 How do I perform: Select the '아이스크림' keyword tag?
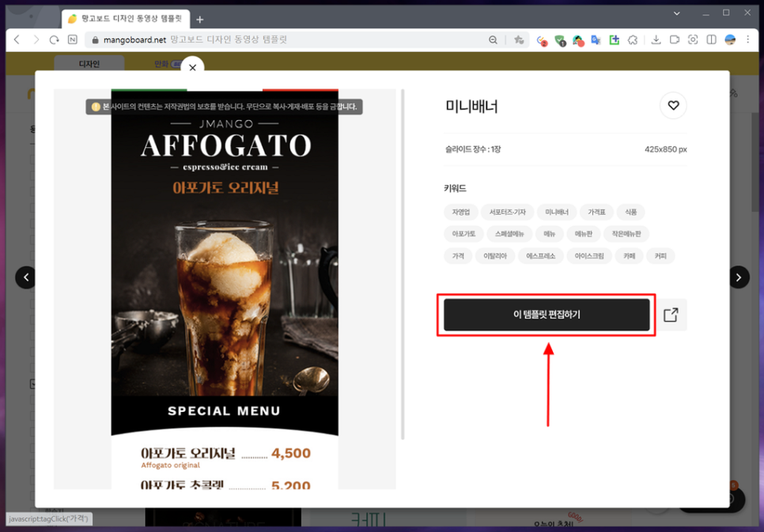[x=589, y=256]
